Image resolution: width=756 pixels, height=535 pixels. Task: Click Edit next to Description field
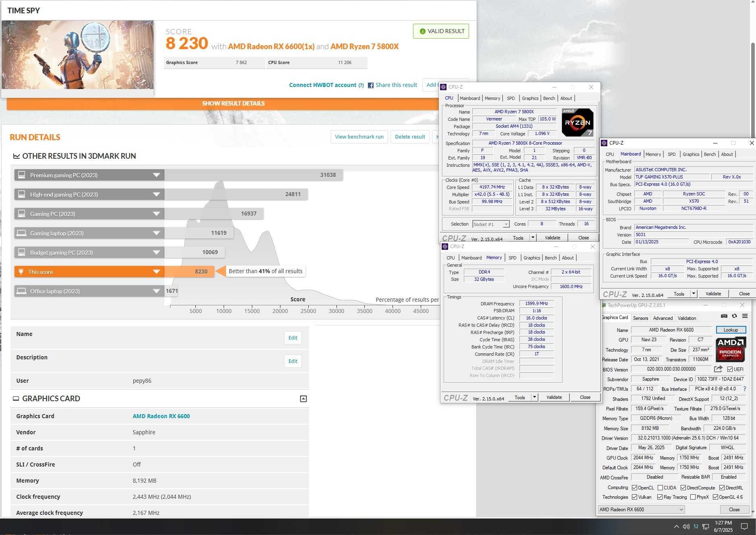coord(293,361)
